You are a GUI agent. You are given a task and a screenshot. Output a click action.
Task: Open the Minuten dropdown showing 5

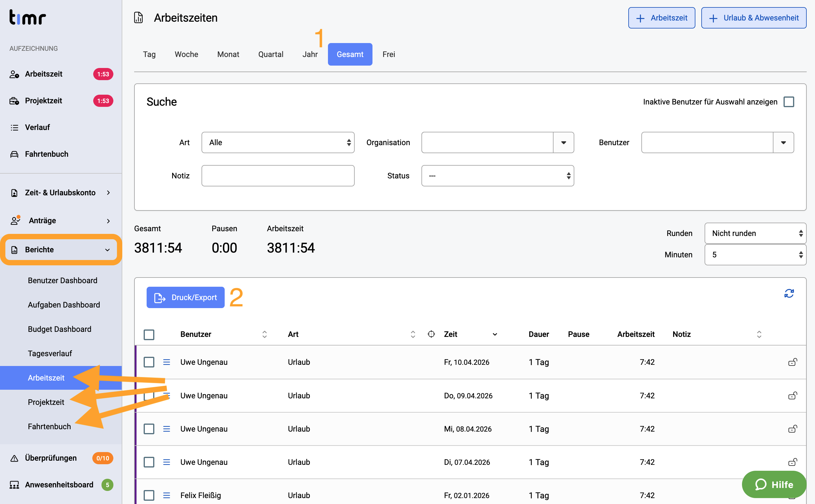coord(755,255)
